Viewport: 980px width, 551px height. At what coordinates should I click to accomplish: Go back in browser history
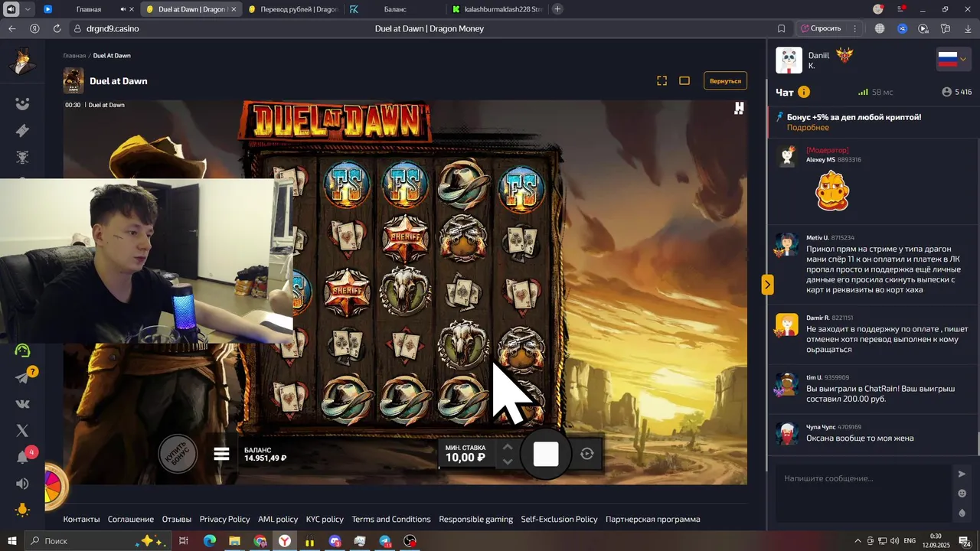coord(11,28)
